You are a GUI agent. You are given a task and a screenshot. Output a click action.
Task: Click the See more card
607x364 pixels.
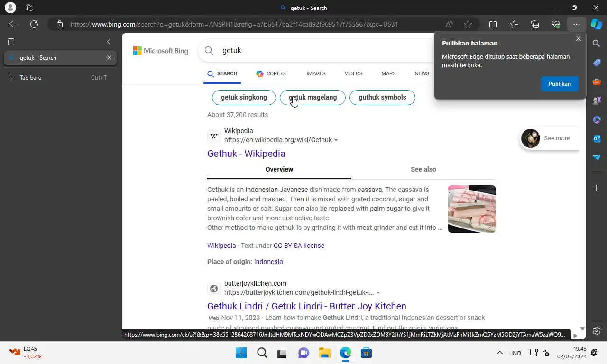549,138
